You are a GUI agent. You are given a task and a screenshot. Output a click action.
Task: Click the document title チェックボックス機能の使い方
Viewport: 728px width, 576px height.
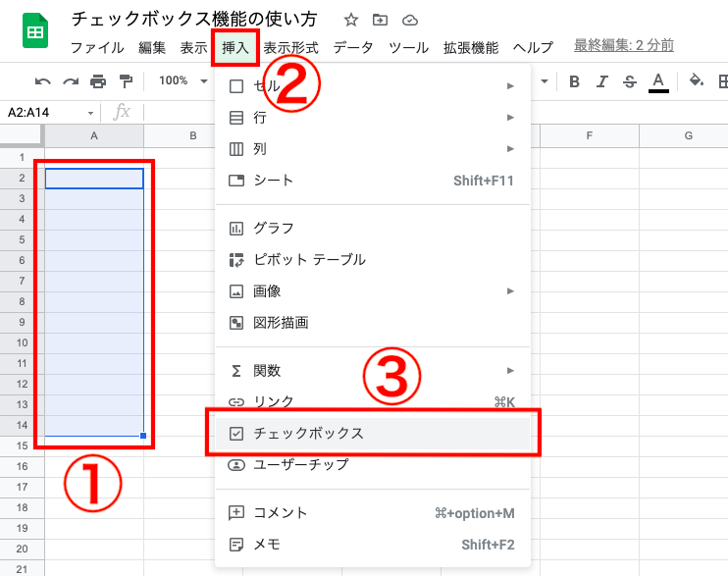tap(194, 20)
